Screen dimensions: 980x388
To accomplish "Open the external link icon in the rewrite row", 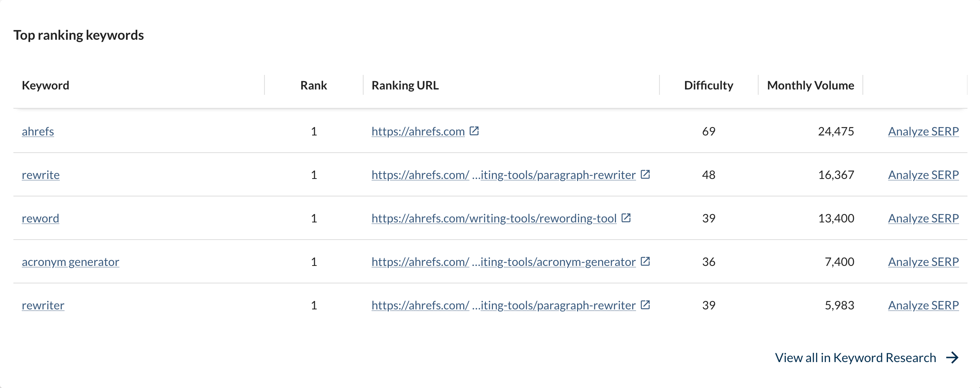I will coord(645,174).
